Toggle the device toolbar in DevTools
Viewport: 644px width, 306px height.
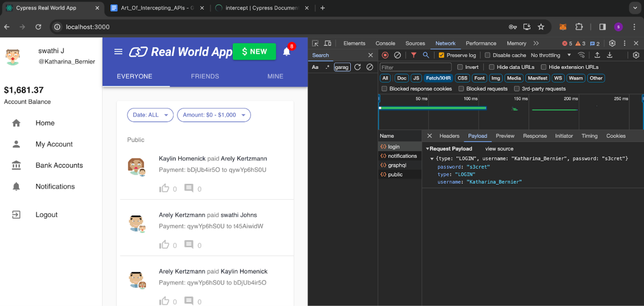tap(328, 43)
